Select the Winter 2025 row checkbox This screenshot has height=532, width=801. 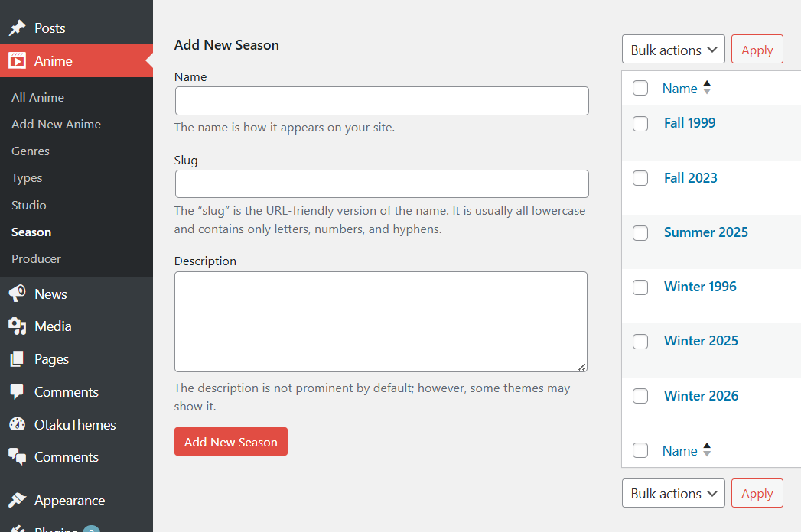tap(640, 341)
